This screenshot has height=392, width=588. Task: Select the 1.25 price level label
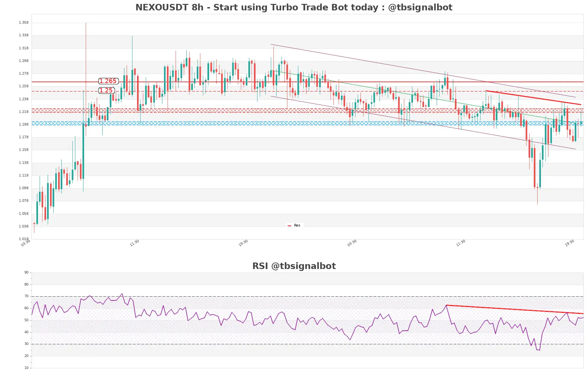[106, 91]
